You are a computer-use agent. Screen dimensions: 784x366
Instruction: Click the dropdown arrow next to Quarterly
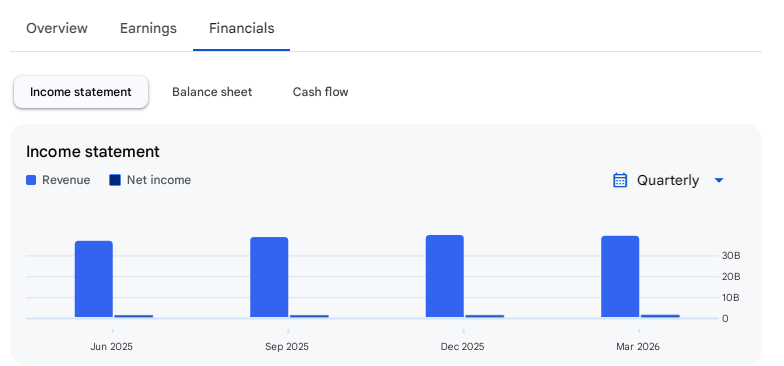(x=719, y=180)
